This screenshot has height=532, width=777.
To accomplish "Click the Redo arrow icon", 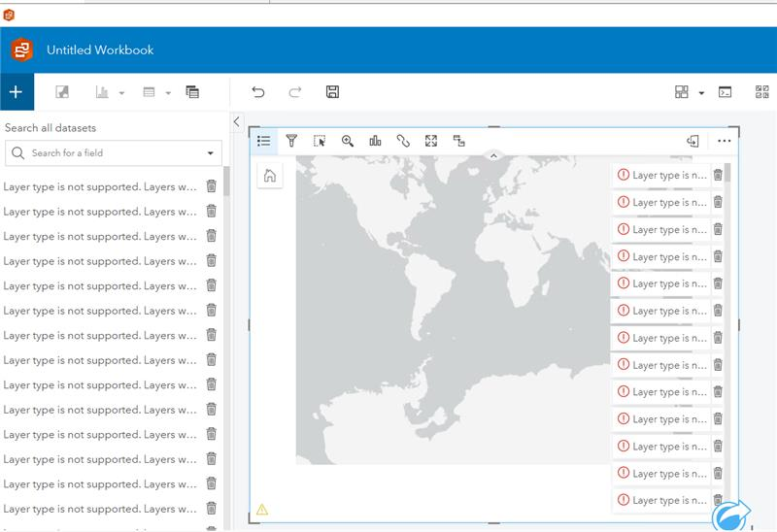I will click(x=295, y=92).
